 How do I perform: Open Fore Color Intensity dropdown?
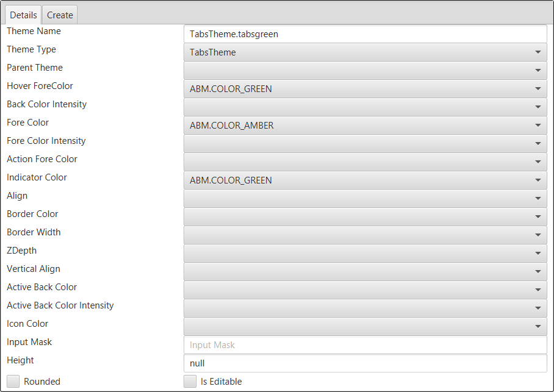pos(365,144)
